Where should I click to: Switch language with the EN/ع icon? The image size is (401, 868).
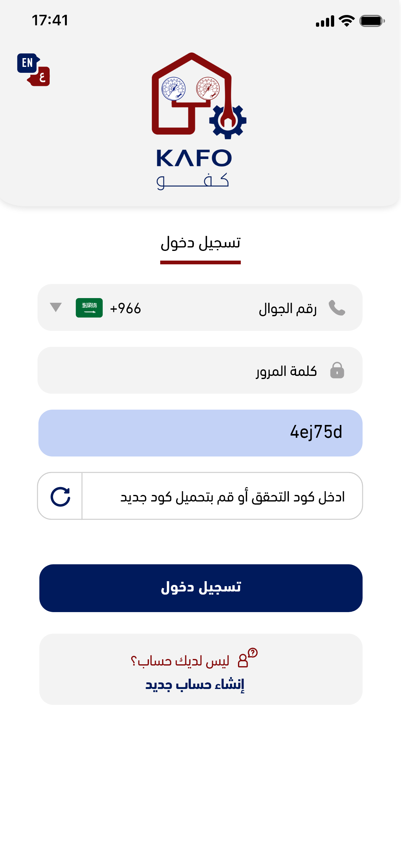tap(33, 69)
